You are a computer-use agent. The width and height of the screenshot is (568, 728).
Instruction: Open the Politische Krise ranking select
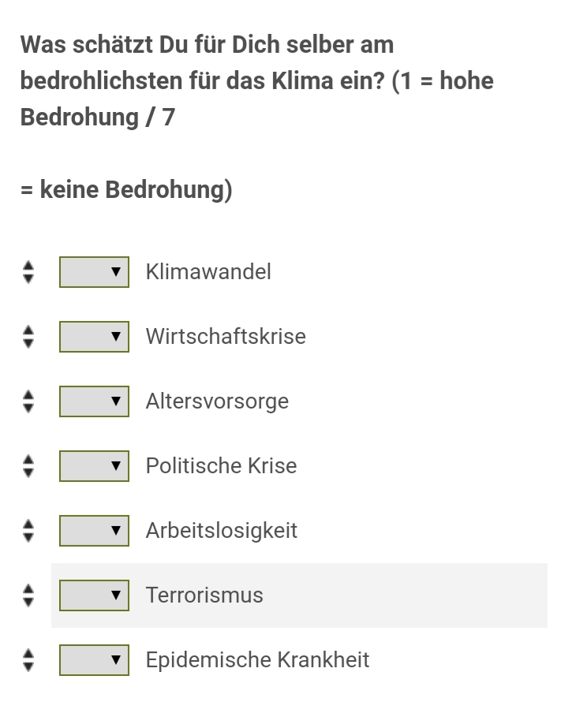[x=95, y=466]
